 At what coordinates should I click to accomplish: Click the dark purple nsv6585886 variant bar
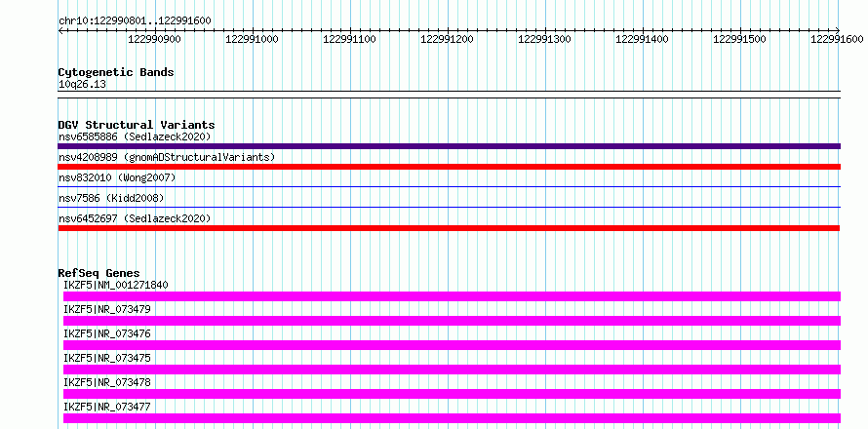(x=449, y=146)
